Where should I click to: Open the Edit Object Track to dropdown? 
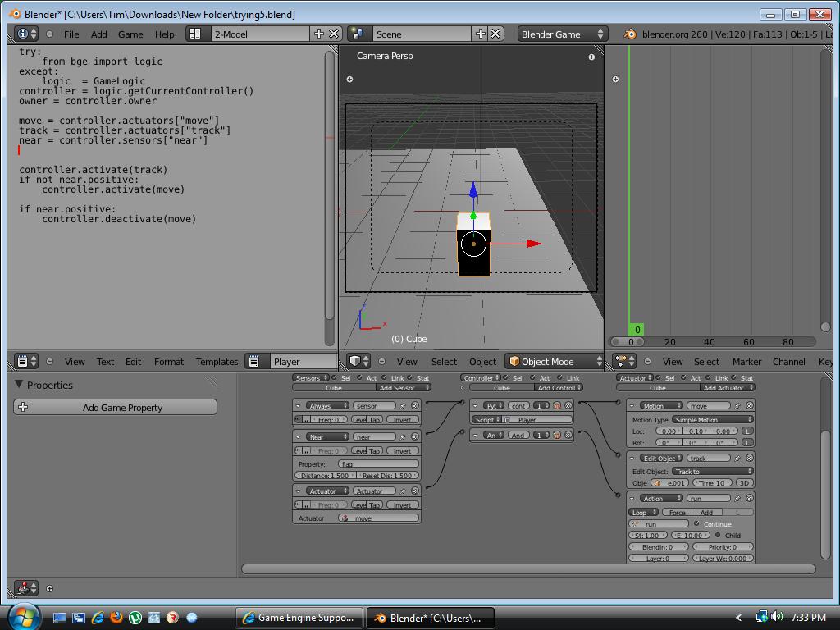(713, 472)
